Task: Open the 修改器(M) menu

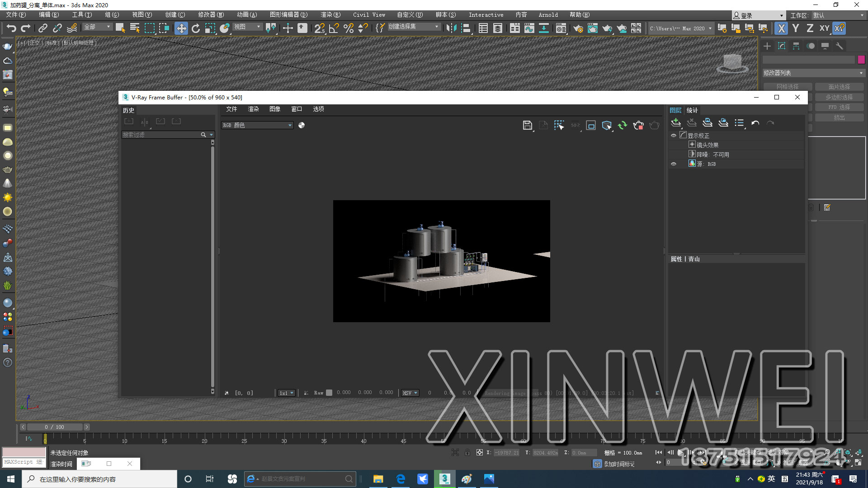Action: point(211,15)
